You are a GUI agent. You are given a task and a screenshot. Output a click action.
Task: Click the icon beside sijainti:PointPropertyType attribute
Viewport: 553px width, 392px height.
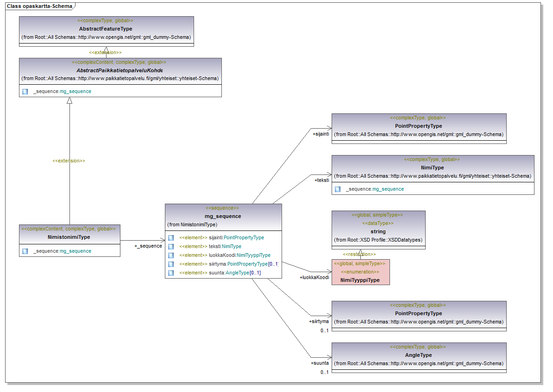click(171, 237)
